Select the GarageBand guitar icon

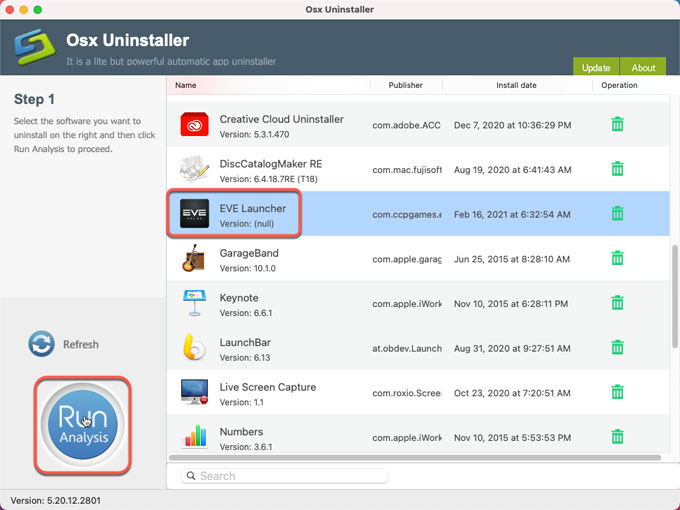193,258
